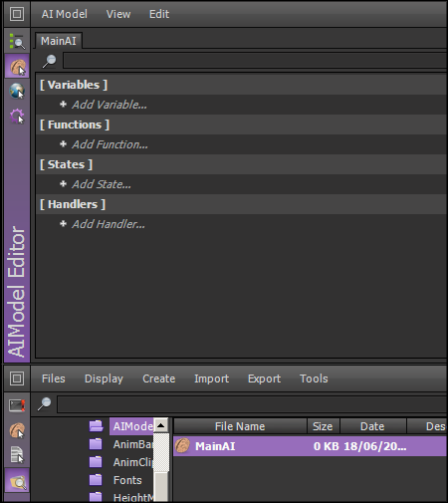Image resolution: width=448 pixels, height=503 pixels.
Task: Select the HeightMaps folder in tree
Action: point(132,497)
